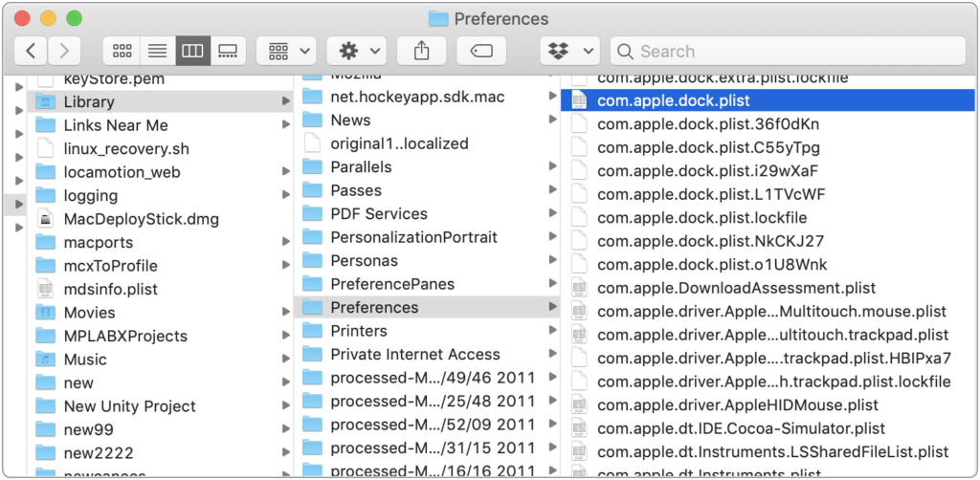Screen dimensions: 980x480
Task: Select com.apple.dock.plist.i29wXaF
Action: (x=768, y=170)
